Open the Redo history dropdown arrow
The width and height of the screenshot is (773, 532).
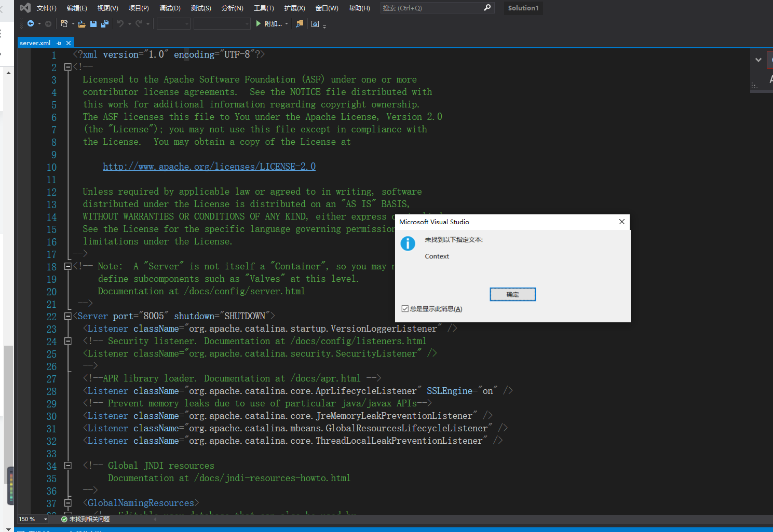148,23
